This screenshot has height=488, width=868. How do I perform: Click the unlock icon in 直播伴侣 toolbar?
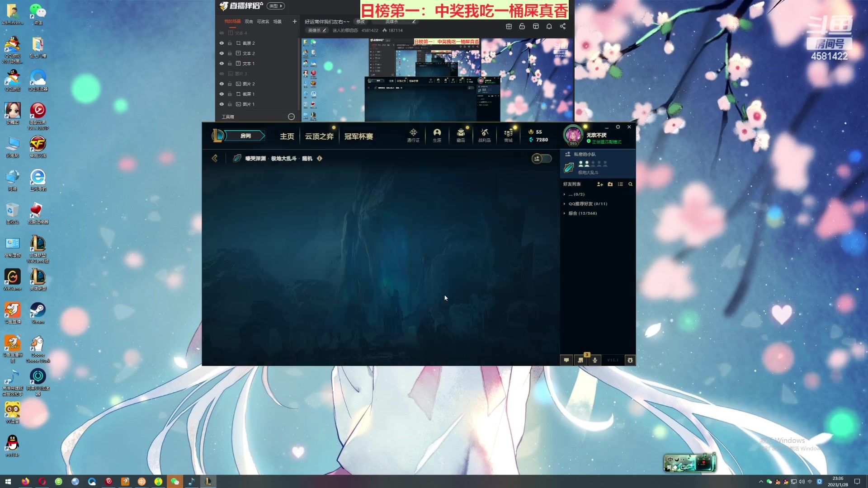[x=522, y=26]
